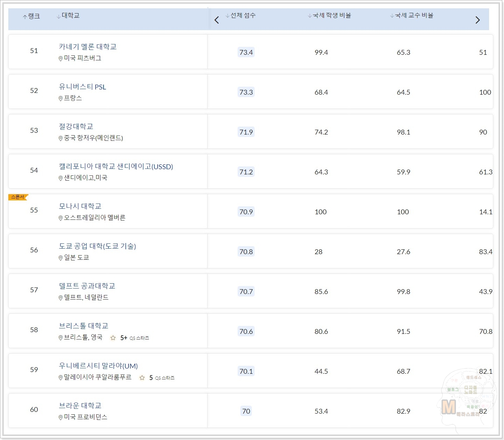504x440 pixels.
Task: Open 우니베르시티 말라야(UM) link
Action: pos(98,366)
